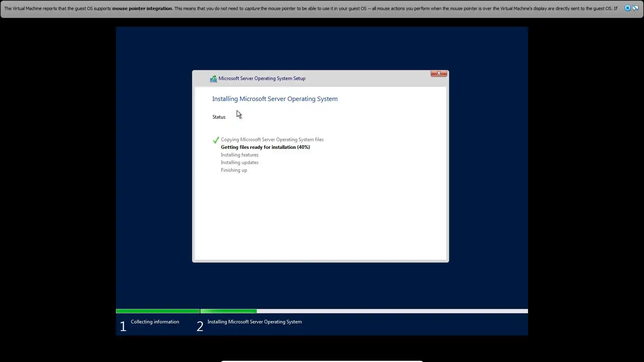The height and width of the screenshot is (362, 644).
Task: Dismiss the mouse pointer integration notification
Action: point(627,8)
